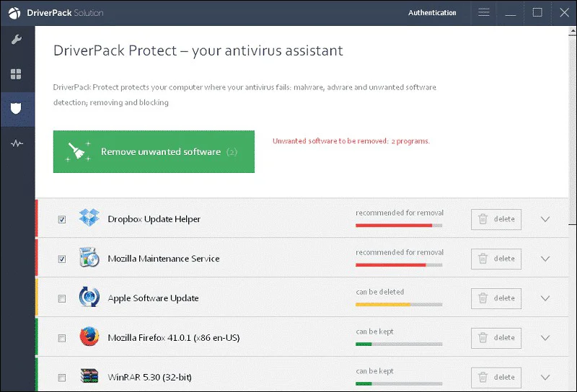The width and height of the screenshot is (577, 392).
Task: Uncheck the Dropbox Update Helper checkbox
Action: pos(62,219)
